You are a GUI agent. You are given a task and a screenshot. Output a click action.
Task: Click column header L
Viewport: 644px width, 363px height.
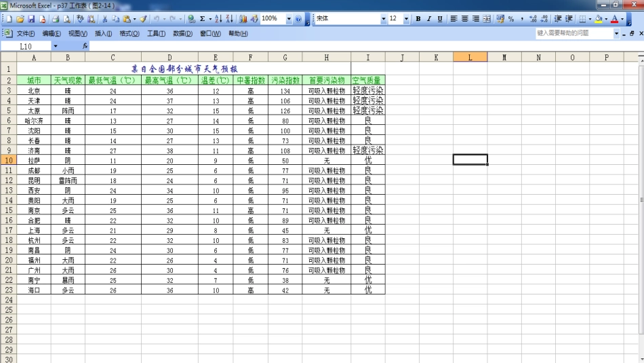coord(470,58)
